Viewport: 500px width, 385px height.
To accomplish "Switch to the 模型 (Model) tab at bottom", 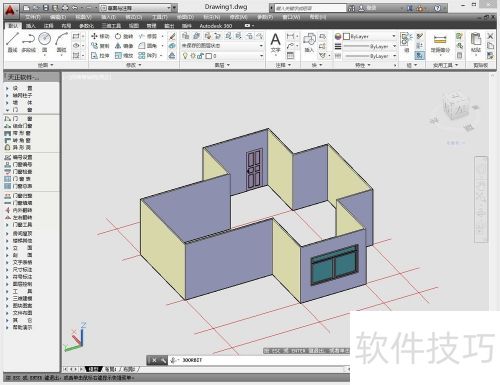I will (93, 369).
